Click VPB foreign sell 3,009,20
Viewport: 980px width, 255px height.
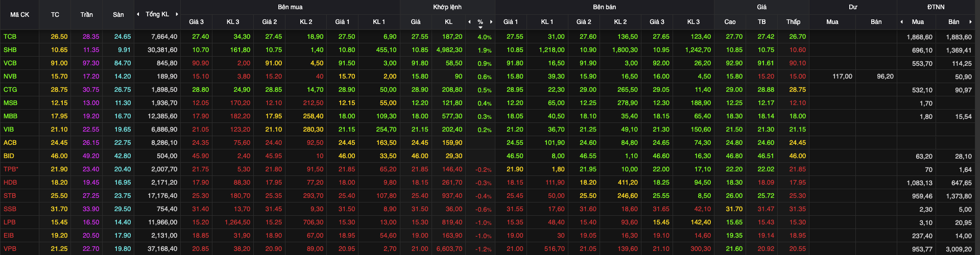(959, 249)
